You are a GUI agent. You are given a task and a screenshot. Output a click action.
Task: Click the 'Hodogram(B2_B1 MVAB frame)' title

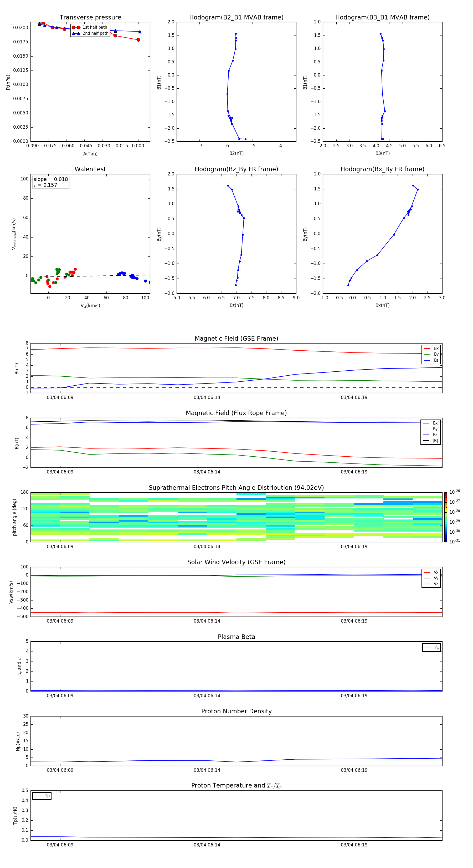pos(236,17)
